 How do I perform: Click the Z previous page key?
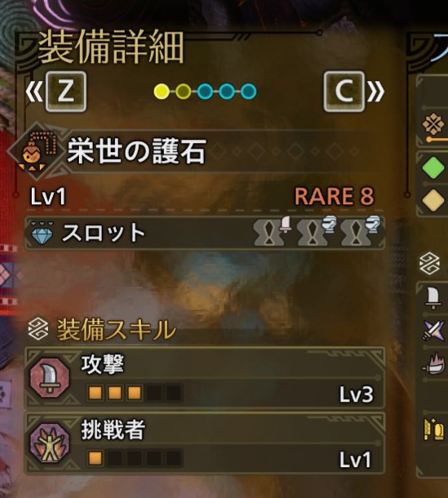point(66,91)
